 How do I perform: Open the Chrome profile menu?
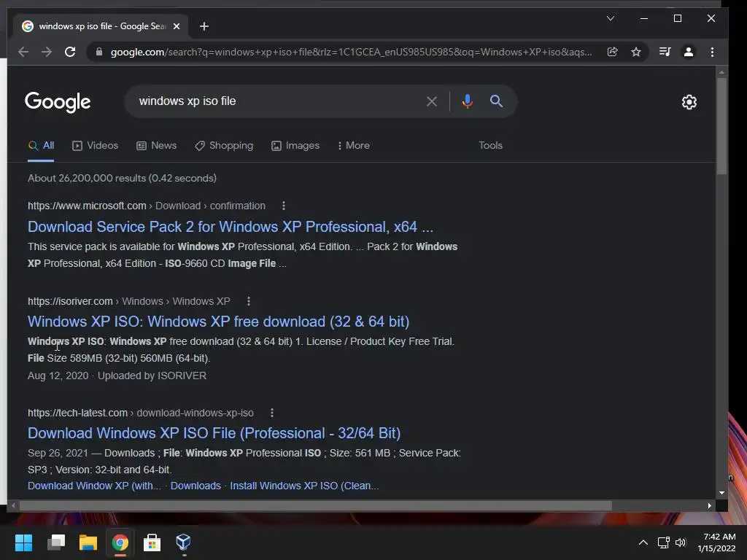pos(689,52)
